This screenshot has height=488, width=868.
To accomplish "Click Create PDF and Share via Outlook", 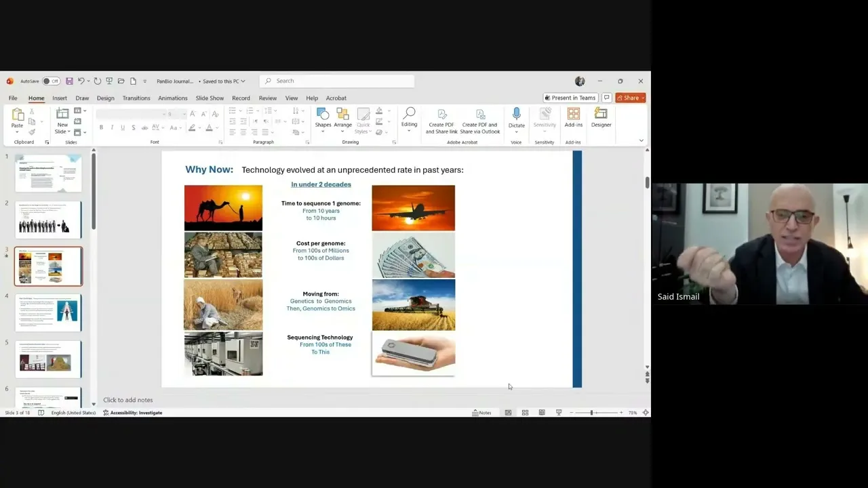I will pos(480,121).
